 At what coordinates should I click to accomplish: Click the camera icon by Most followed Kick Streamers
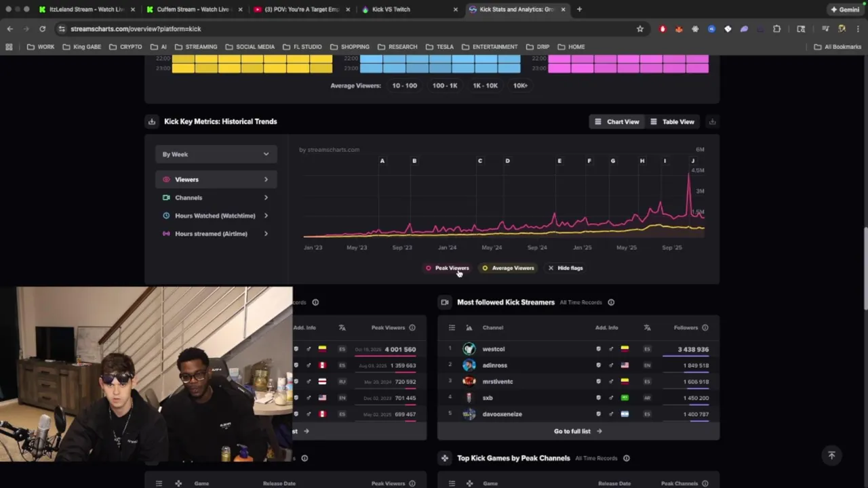445,302
